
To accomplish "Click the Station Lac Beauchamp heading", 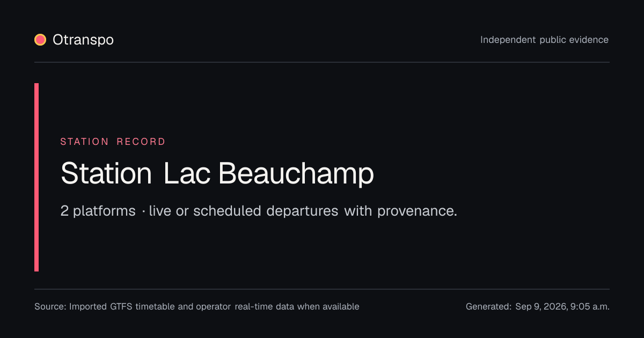I will 217,174.
